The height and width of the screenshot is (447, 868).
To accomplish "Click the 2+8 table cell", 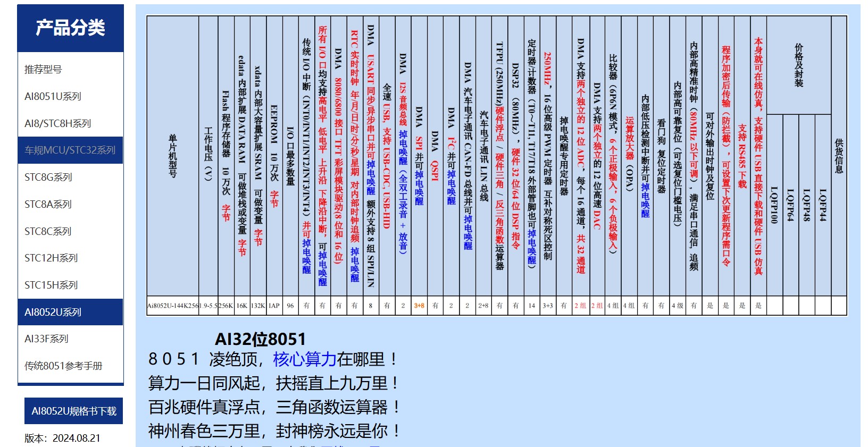I will [x=483, y=306].
